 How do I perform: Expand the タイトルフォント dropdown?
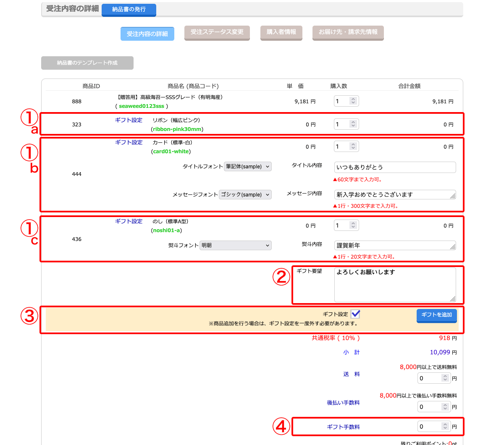point(248,167)
